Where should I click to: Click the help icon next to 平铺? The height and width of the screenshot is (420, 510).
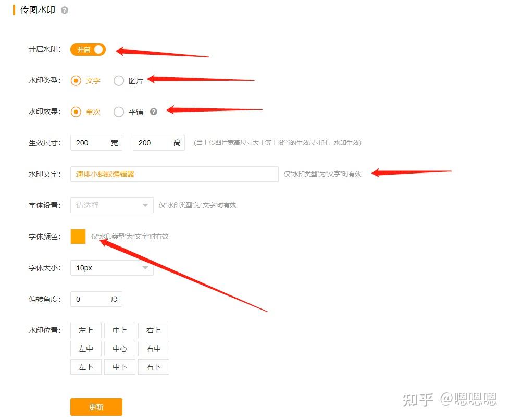(x=154, y=112)
